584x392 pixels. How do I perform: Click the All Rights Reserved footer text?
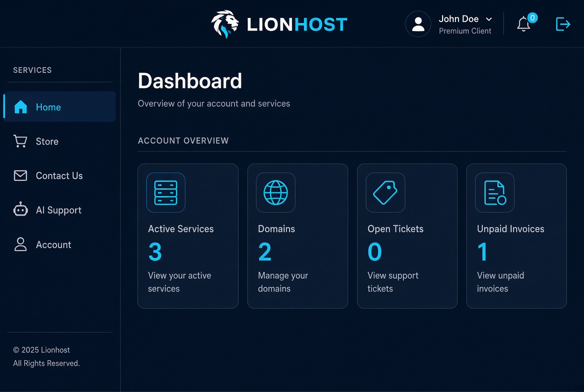[46, 363]
